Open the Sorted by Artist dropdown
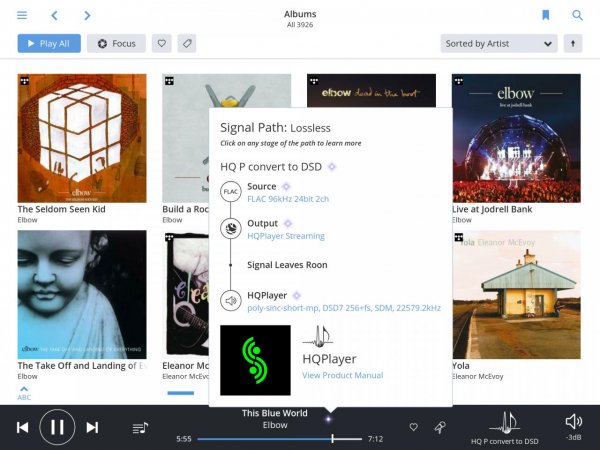The width and height of the screenshot is (600, 450). tap(498, 44)
